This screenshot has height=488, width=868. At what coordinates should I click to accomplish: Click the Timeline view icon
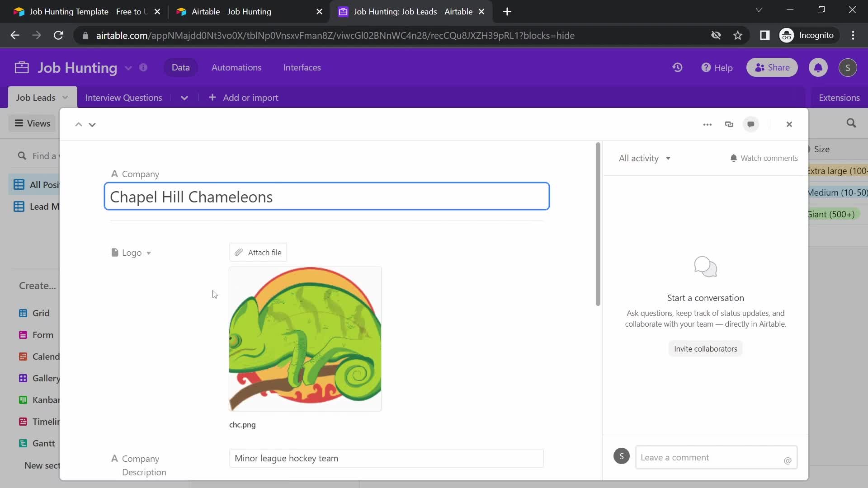tap(23, 421)
